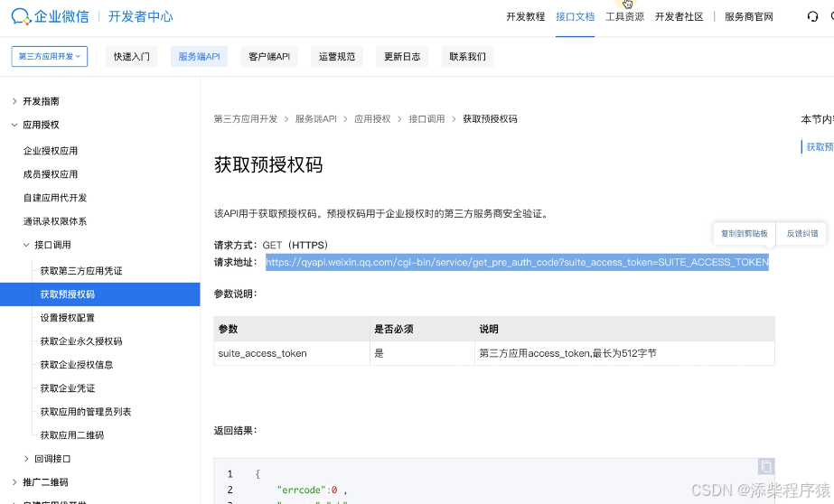Expand the 开发指南 tree section
834x504 pixels.
pos(14,101)
